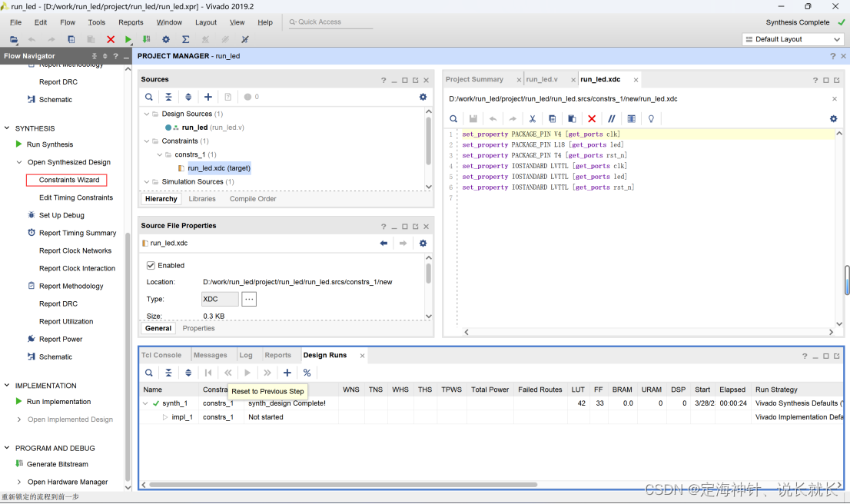This screenshot has width=850, height=504.
Task: Open the settings gear in main toolbar
Action: pos(166,39)
